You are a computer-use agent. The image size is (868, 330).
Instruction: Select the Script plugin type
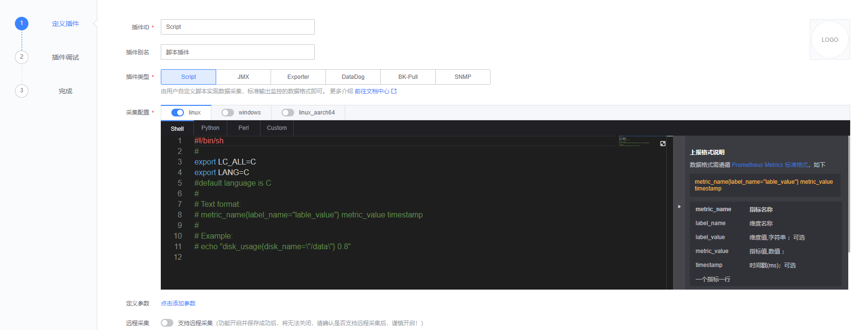[188, 77]
